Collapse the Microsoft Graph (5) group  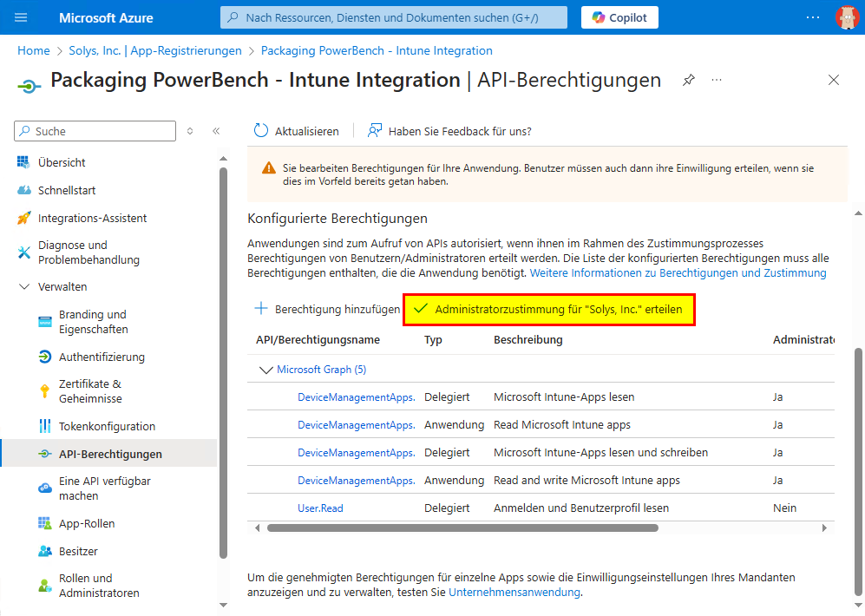point(265,370)
